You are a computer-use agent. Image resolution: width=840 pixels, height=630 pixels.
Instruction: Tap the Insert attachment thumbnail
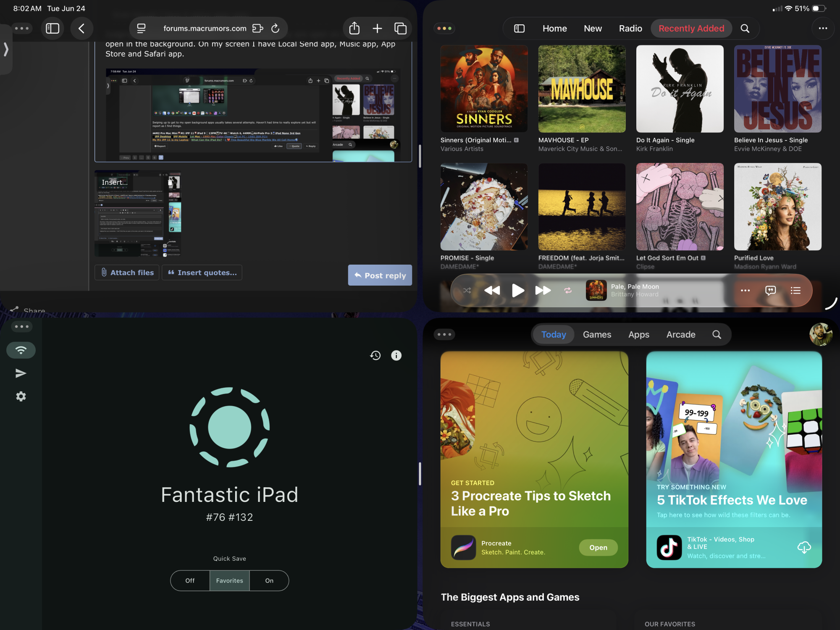pos(138,213)
